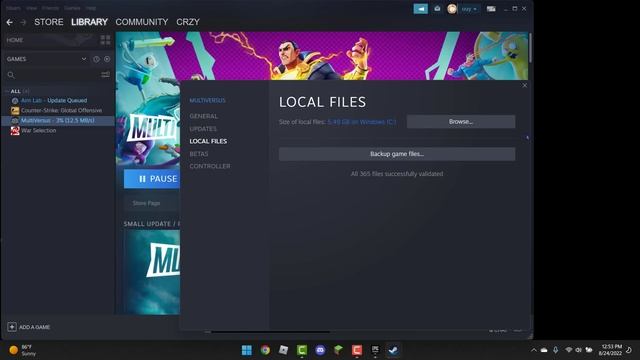Viewport: 640px width, 360px height.
Task: Click the War Selection game icon
Action: 15,131
